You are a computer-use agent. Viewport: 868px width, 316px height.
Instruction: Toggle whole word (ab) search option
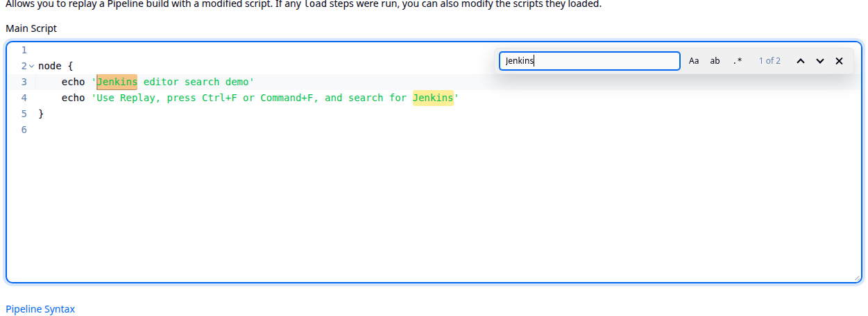tap(715, 61)
